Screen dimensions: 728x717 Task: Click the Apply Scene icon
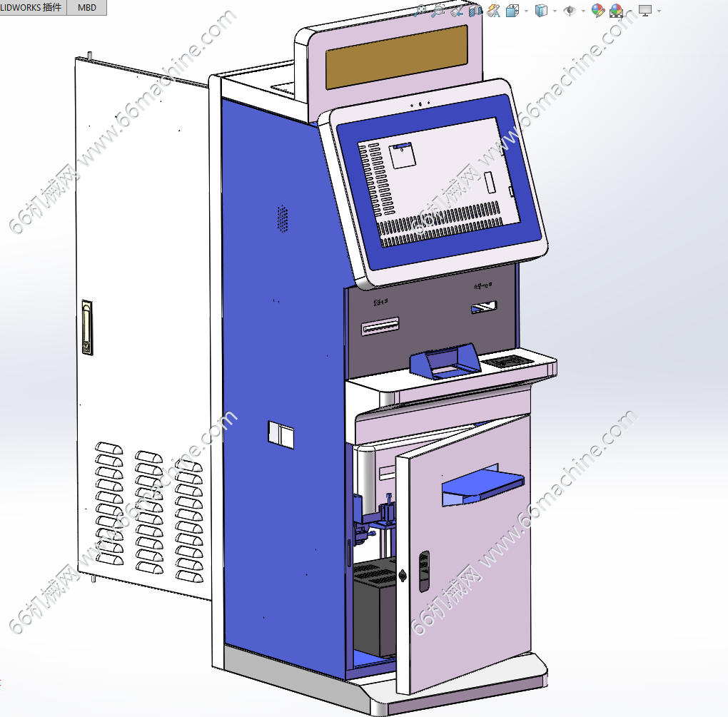pos(616,10)
